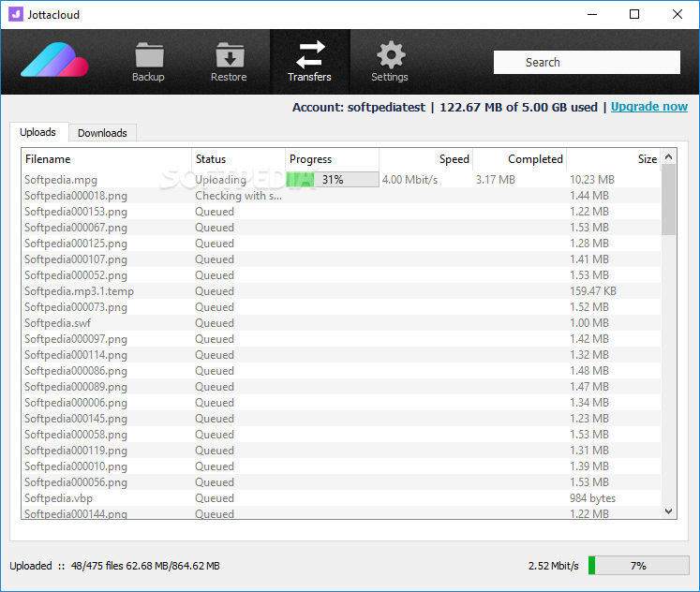Select the Softpedia.vbp file
Image resolution: width=700 pixels, height=592 pixels.
[58, 498]
